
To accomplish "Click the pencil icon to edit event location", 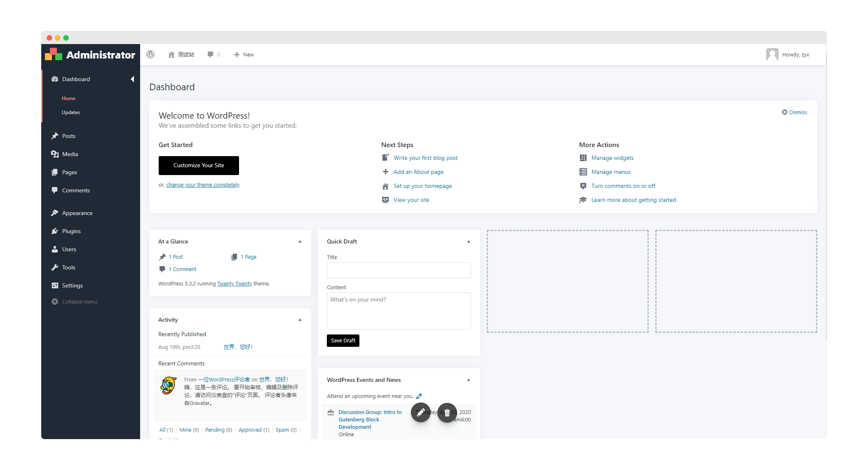I will point(419,396).
